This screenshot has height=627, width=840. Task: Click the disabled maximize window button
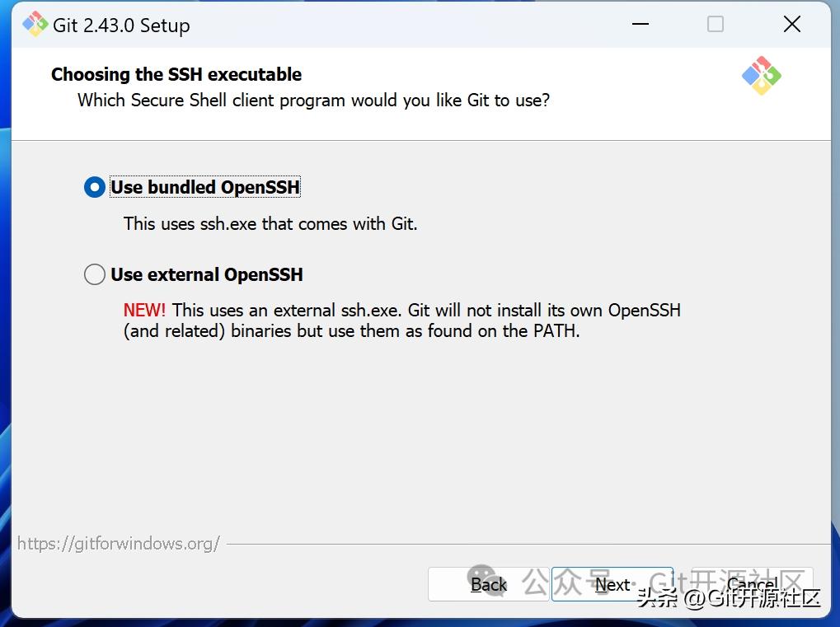click(716, 25)
